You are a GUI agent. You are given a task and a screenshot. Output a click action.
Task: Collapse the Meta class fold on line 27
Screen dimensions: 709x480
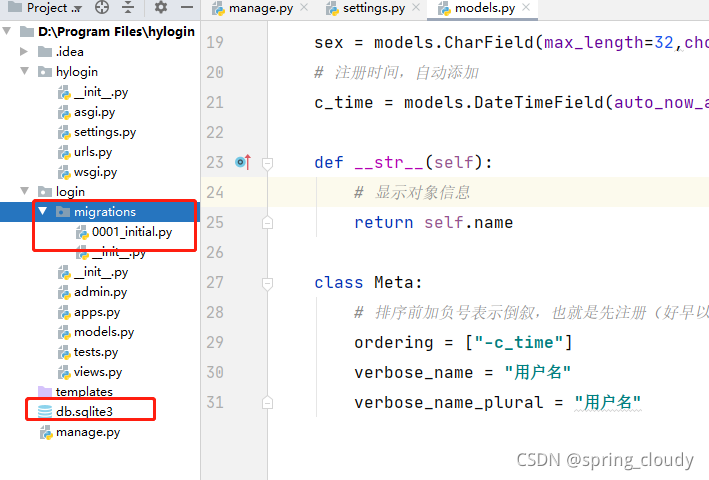pyautogui.click(x=267, y=283)
